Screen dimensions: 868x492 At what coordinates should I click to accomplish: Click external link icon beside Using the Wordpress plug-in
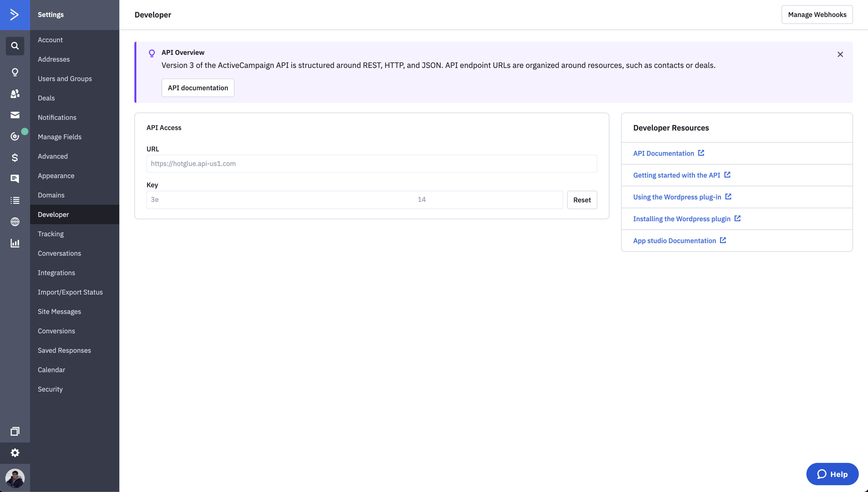coord(729,196)
